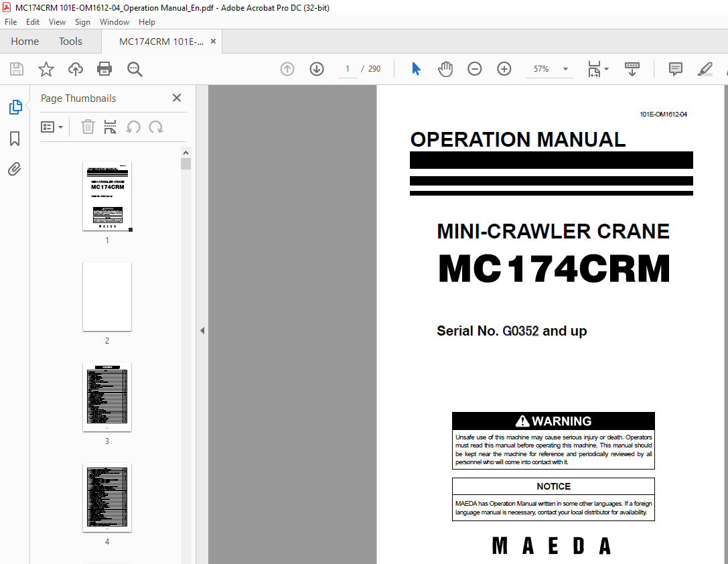The image size is (728, 564).
Task: Open the File menu
Action: 11,22
